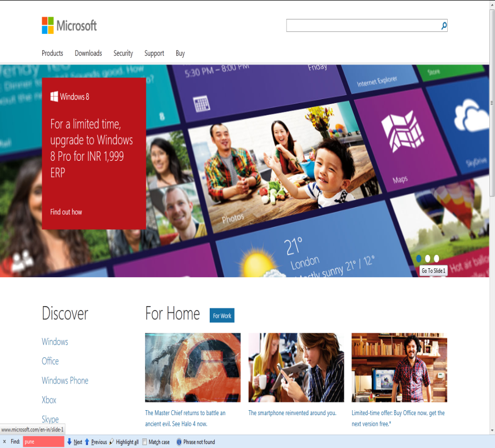
Task: Open the Products menu
Action: [52, 53]
